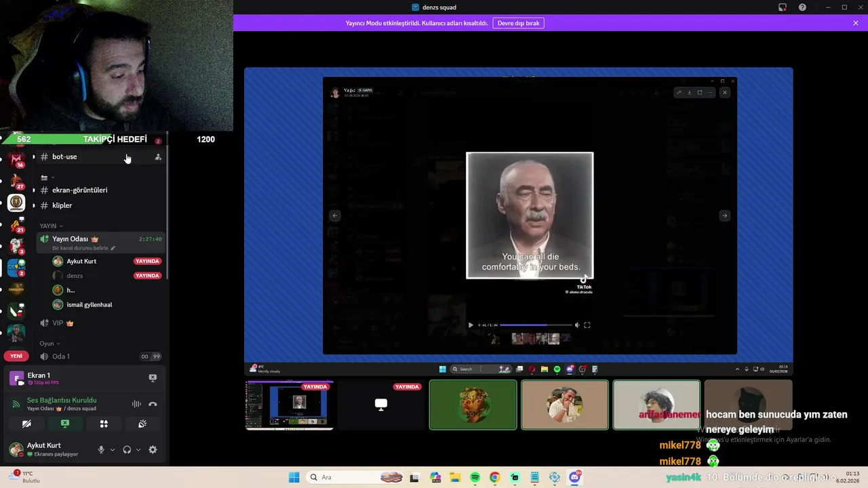Open microphone input options dropdown
Viewport: 868px width, 488px height.
[113, 449]
